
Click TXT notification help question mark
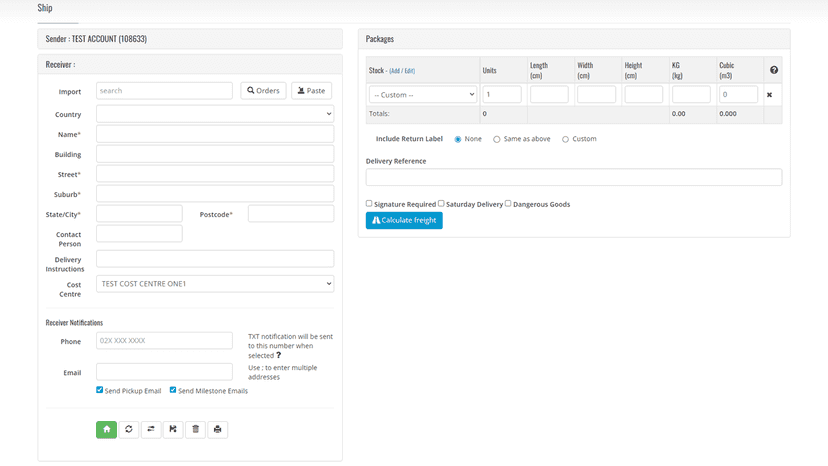tap(279, 355)
